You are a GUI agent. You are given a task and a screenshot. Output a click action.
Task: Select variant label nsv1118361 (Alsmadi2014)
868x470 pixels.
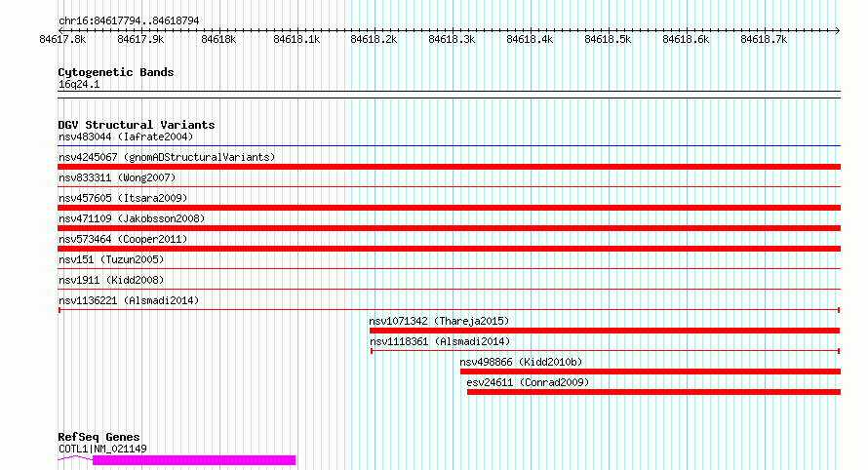pyautogui.click(x=440, y=341)
